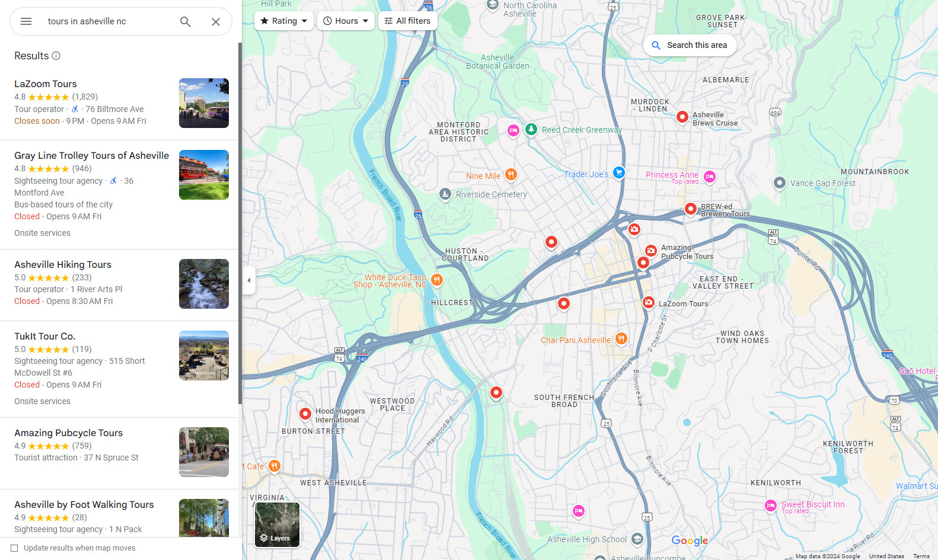This screenshot has width=938, height=560.
Task: Select TukIt Tour Co. result
Action: click(45, 337)
